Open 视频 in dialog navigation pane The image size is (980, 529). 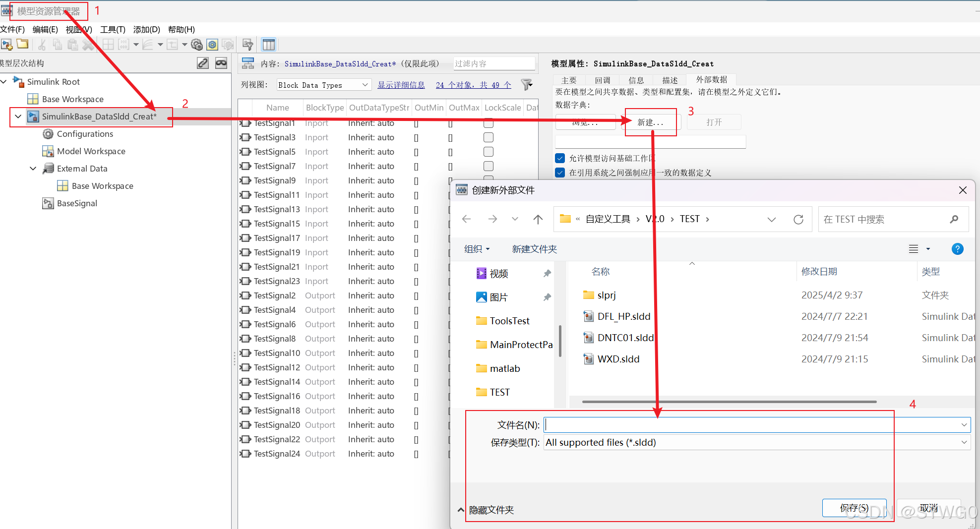[x=499, y=274]
